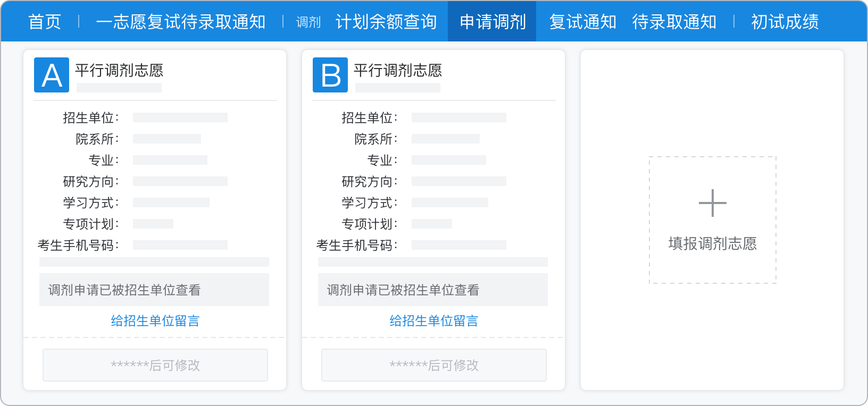The height and width of the screenshot is (406, 868).
Task: Click the blue A badge icon
Action: 52,75
